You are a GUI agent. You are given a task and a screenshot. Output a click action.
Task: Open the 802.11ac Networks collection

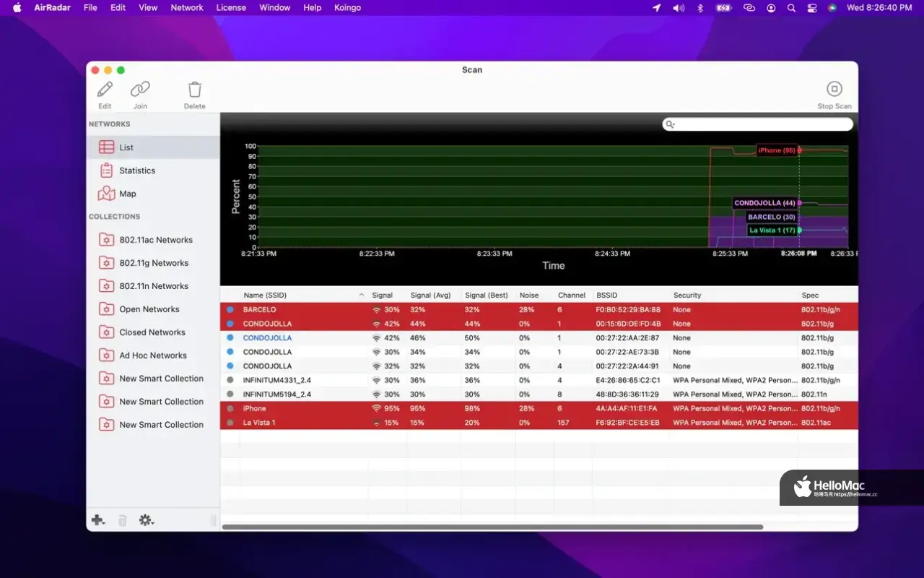coord(153,240)
